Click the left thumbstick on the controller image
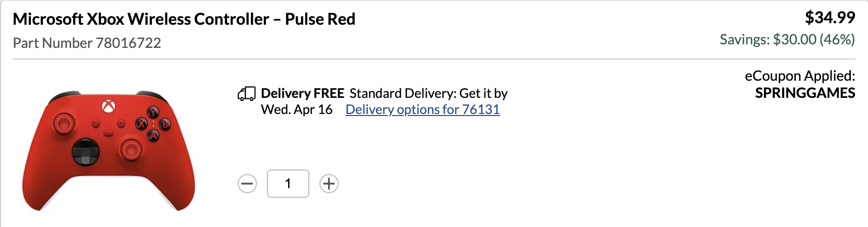 tap(64, 123)
